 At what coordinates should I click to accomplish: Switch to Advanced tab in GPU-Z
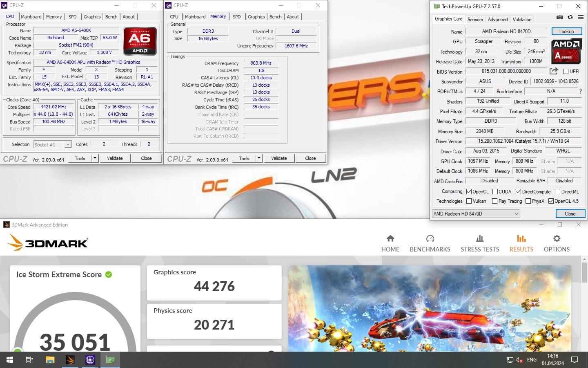498,20
